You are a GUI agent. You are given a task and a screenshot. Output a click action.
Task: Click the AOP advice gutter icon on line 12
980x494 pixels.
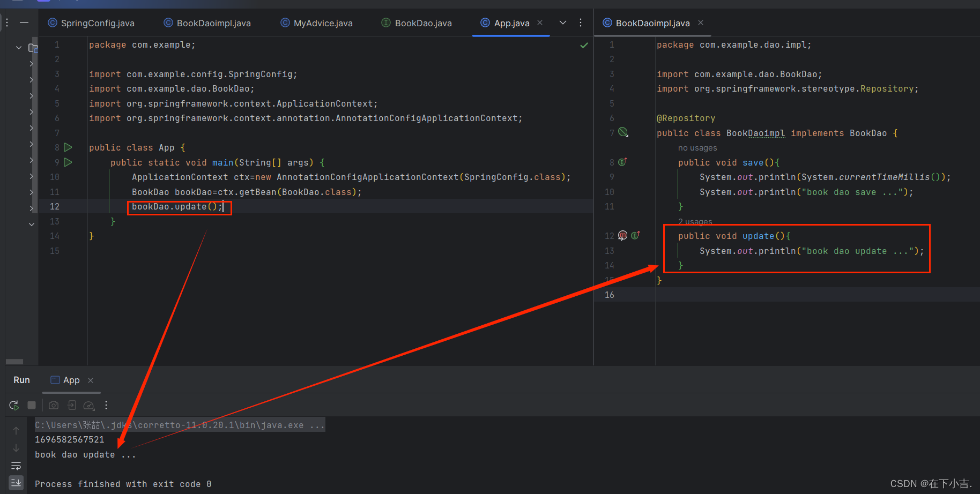point(622,235)
